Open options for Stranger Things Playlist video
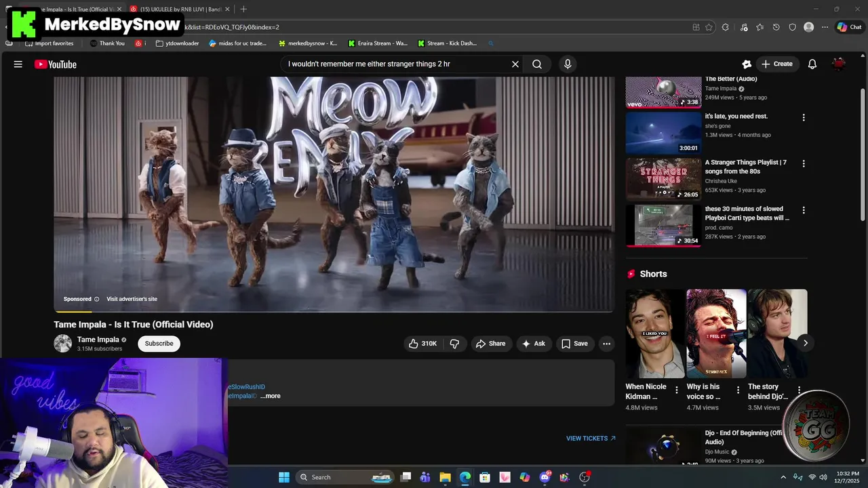Viewport: 868px width, 488px height. click(x=804, y=163)
